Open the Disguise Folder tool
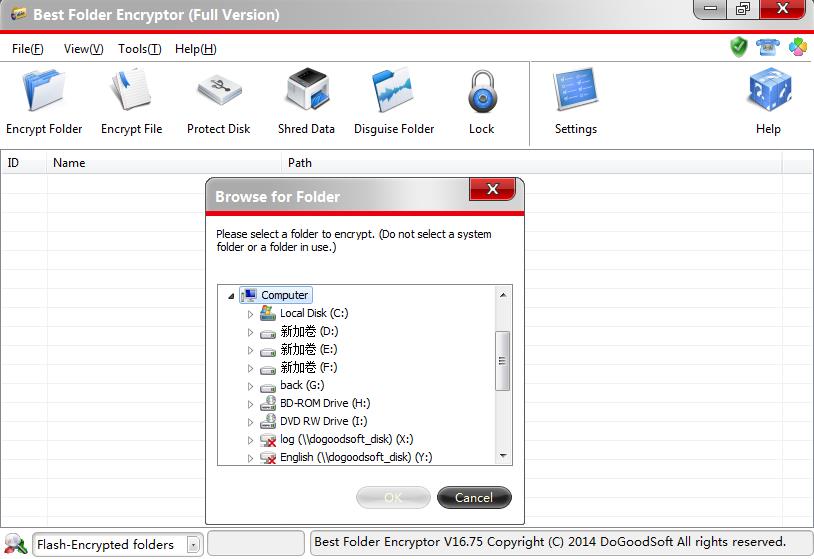This screenshot has height=559, width=814. (x=394, y=102)
